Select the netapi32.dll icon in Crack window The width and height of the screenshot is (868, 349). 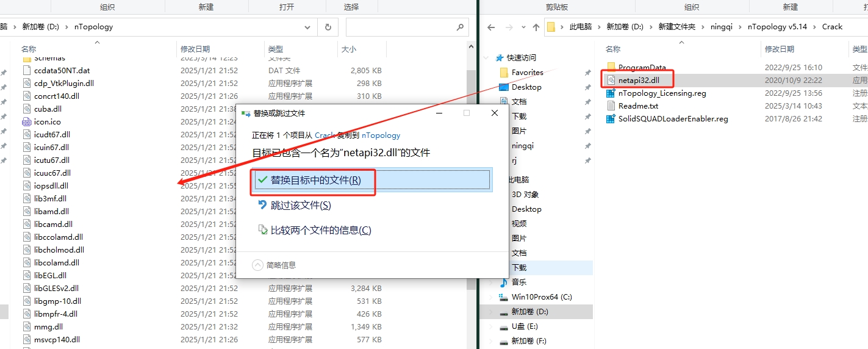(611, 80)
